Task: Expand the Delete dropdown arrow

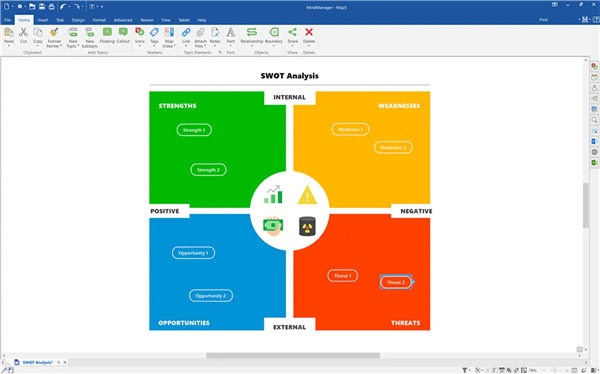Action: (309, 46)
